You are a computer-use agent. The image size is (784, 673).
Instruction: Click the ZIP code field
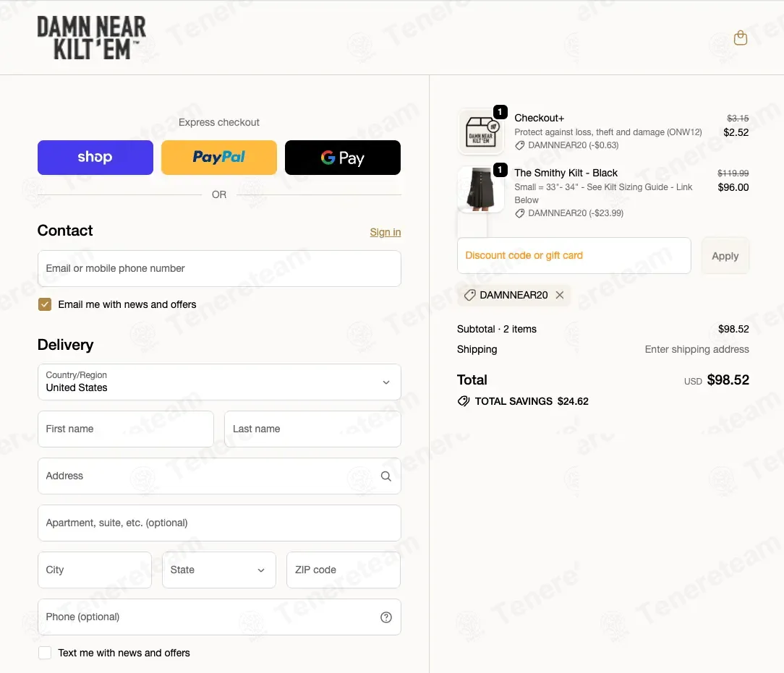(344, 570)
